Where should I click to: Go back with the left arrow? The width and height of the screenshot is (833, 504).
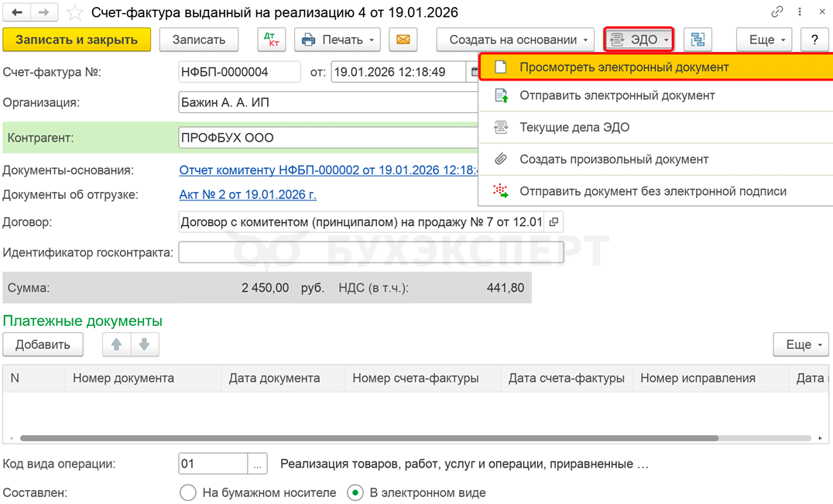16,12
